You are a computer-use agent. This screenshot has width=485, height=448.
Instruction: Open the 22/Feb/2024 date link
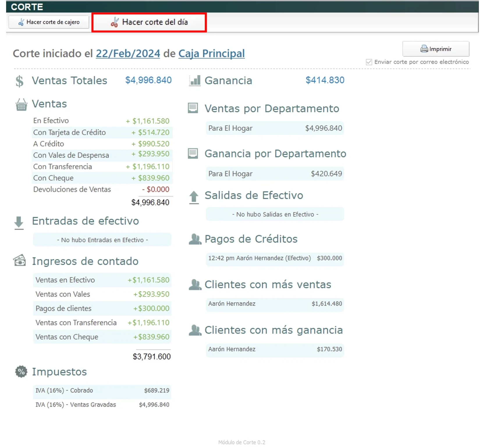(x=128, y=53)
